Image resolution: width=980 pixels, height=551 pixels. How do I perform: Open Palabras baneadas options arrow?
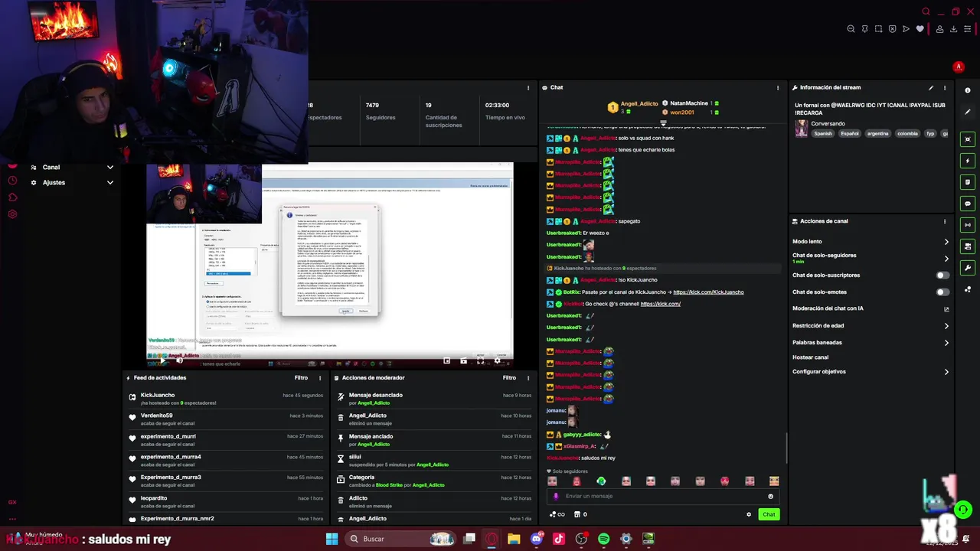(946, 343)
